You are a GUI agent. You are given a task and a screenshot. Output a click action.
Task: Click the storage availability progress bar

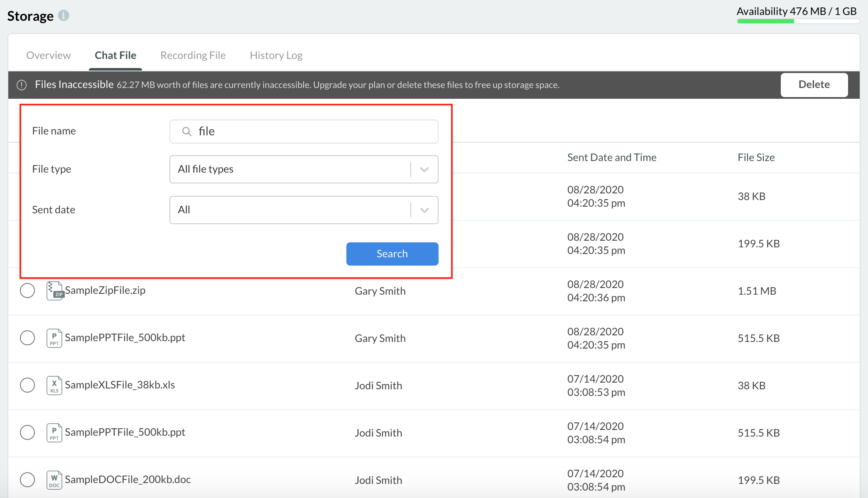(x=798, y=21)
